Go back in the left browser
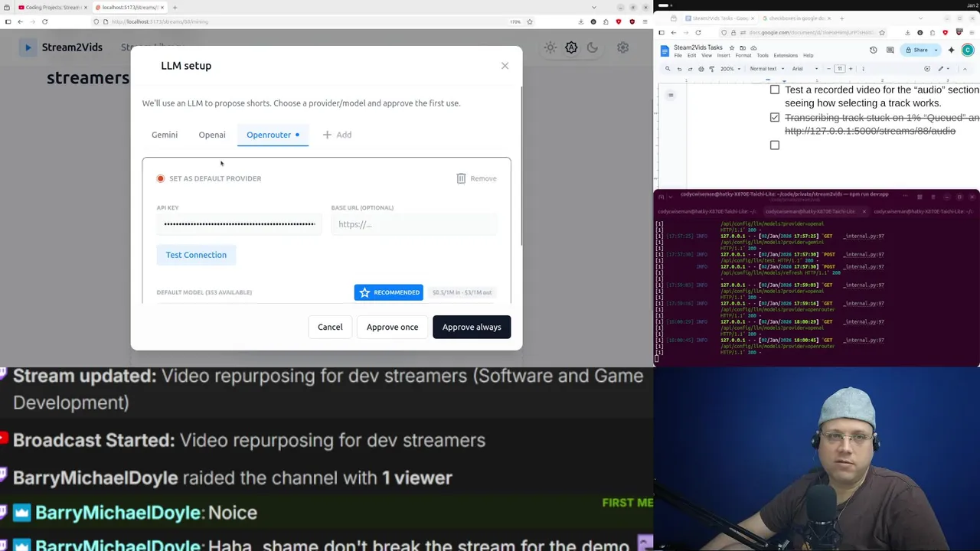The width and height of the screenshot is (980, 551). click(x=21, y=21)
